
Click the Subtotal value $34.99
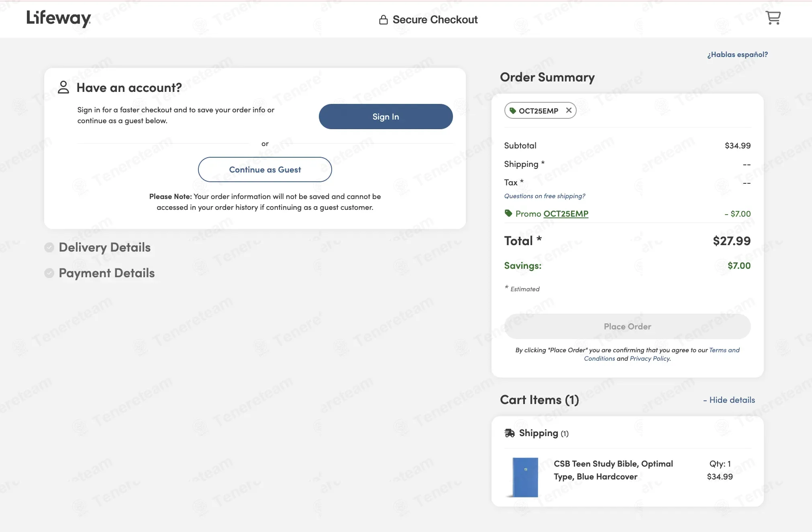click(x=738, y=146)
